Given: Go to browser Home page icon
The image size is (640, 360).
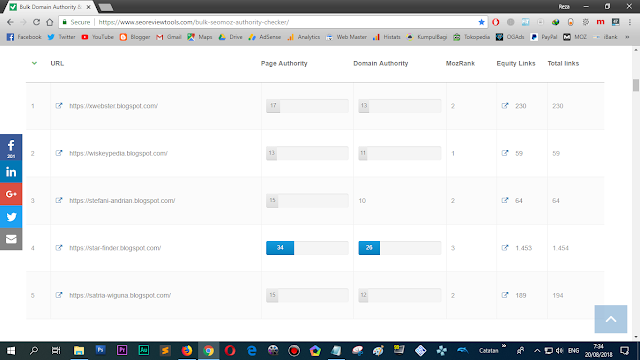Looking at the screenshot, I should (x=49, y=22).
